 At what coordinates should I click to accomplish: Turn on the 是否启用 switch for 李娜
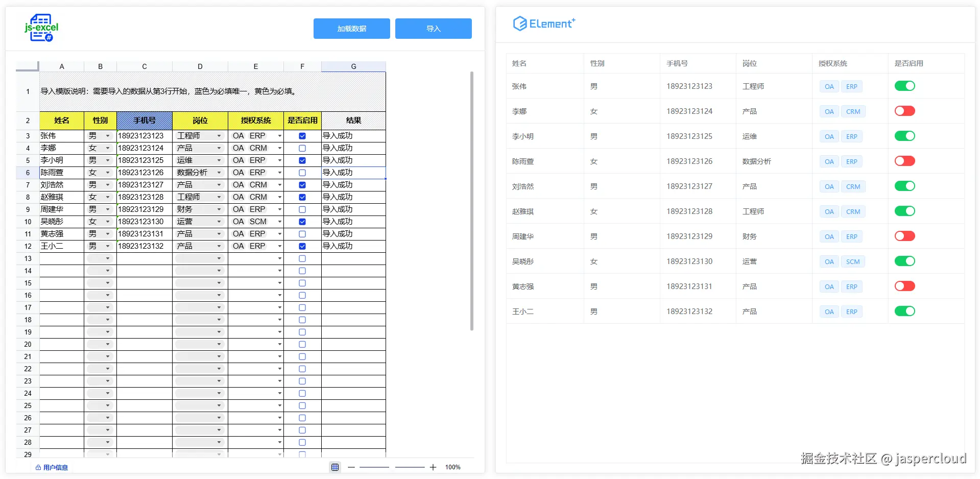pos(904,111)
